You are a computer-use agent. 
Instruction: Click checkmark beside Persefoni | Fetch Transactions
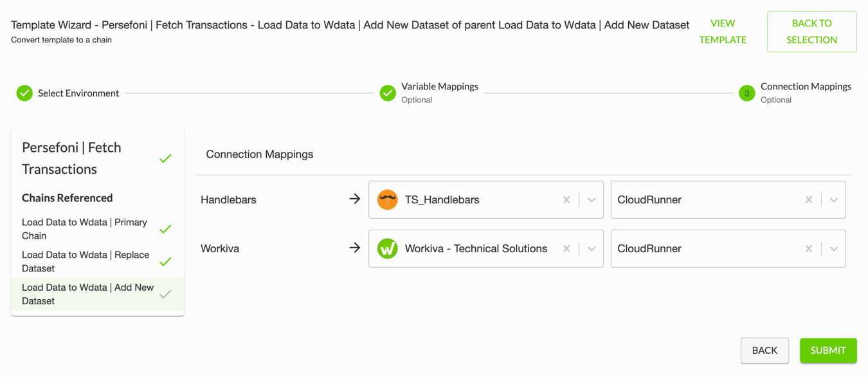tap(165, 158)
